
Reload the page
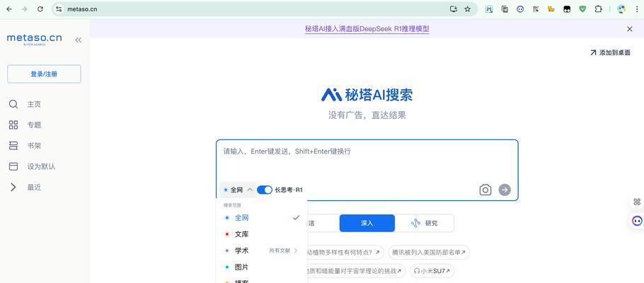point(40,9)
